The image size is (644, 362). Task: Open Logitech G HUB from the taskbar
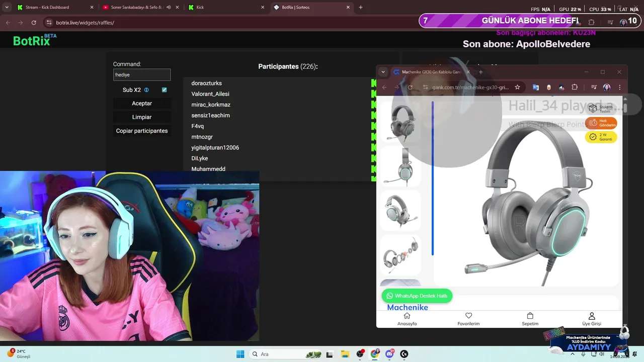(404, 354)
